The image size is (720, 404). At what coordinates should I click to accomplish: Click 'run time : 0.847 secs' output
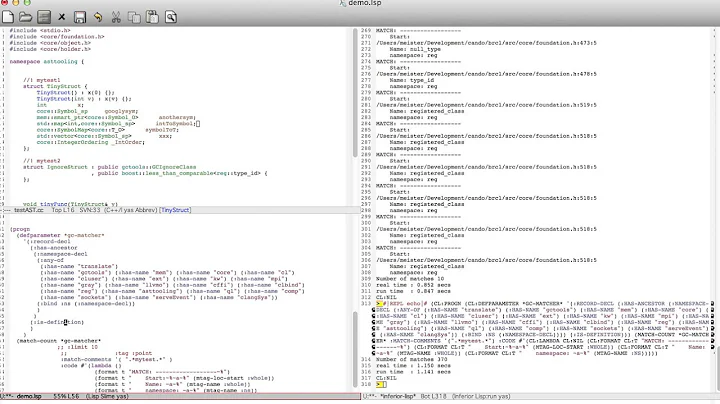click(413, 291)
